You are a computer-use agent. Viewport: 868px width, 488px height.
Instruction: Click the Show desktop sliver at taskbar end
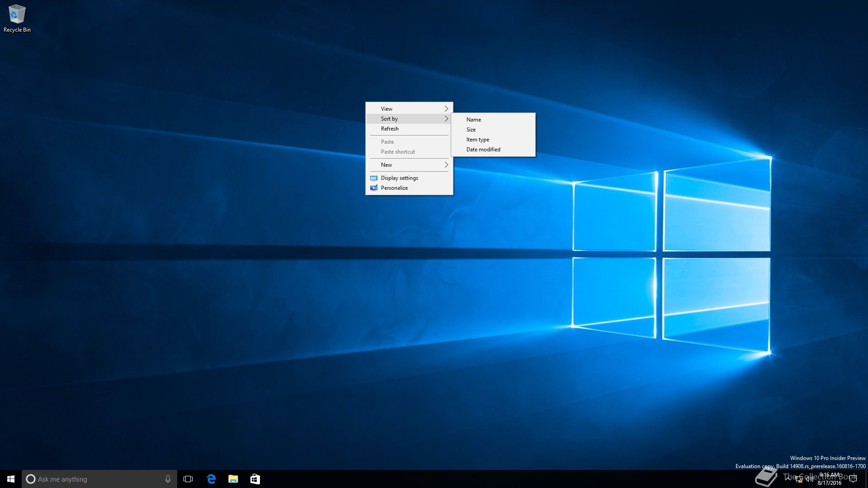866,479
